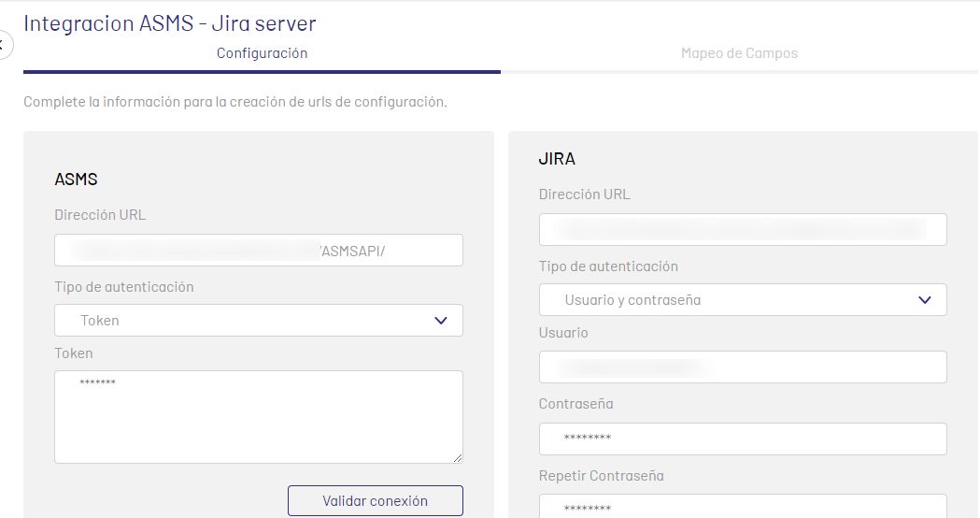
Task: Click the chevron arrow of JIRA authentication dropdown
Action: [925, 299]
